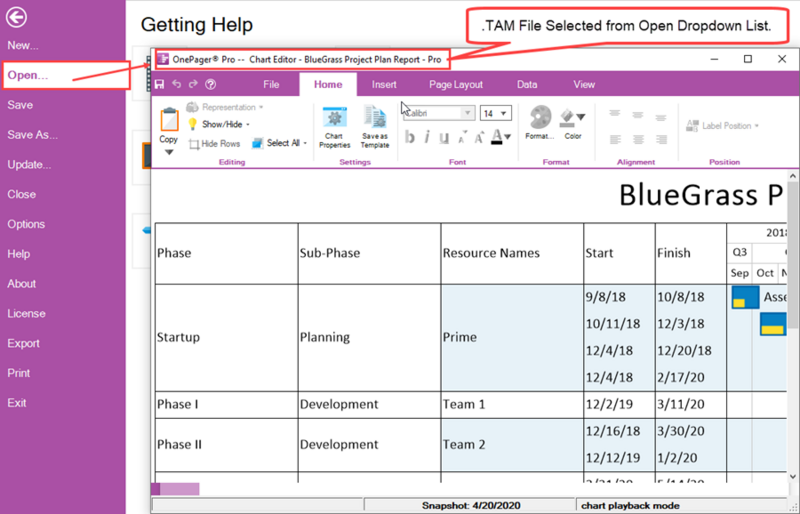Select License in the File menu
The width and height of the screenshot is (800, 514).
click(x=27, y=313)
